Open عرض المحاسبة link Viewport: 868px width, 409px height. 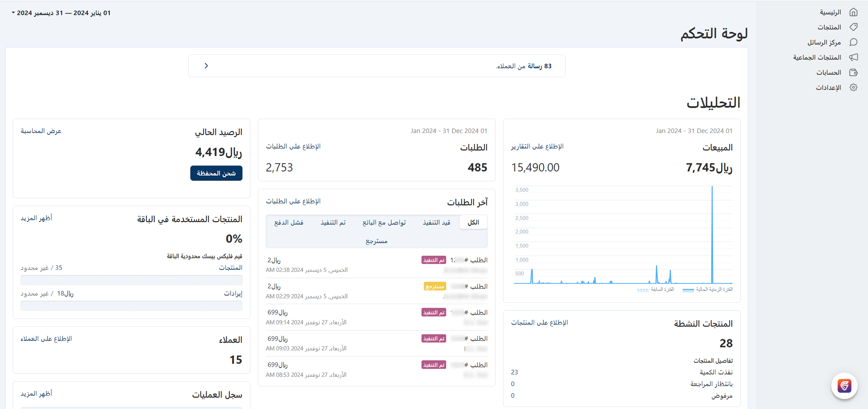coord(41,131)
